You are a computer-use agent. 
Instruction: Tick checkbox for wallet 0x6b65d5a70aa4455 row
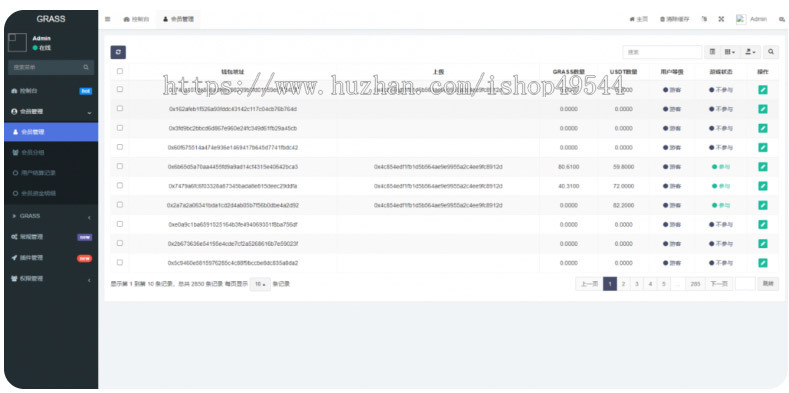tap(120, 166)
